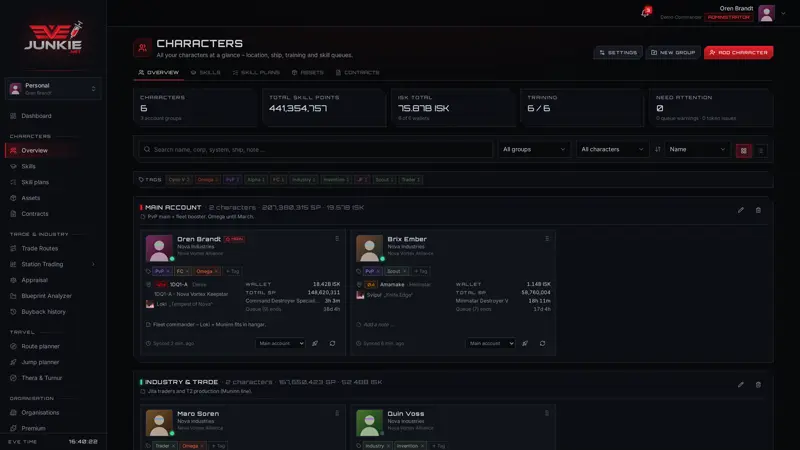This screenshot has height=450, width=800.
Task: Click the Organisations sidebar icon
Action: coord(13,413)
